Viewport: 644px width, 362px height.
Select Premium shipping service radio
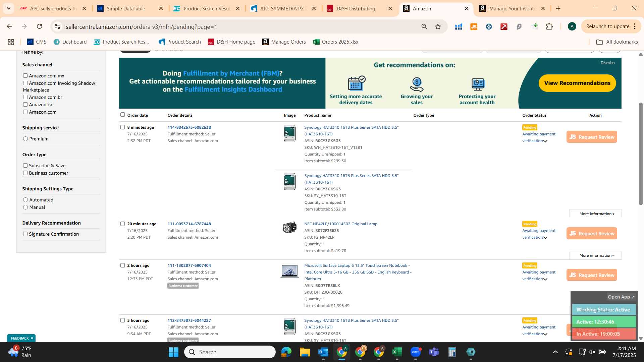(x=25, y=139)
